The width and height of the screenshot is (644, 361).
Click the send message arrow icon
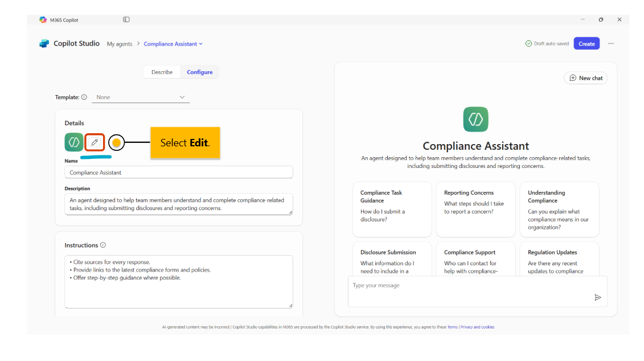coord(597,297)
